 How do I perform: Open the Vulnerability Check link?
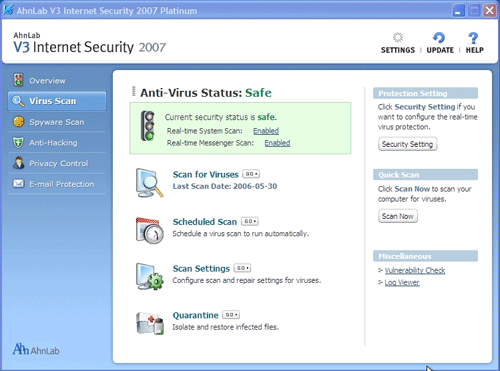click(x=415, y=270)
